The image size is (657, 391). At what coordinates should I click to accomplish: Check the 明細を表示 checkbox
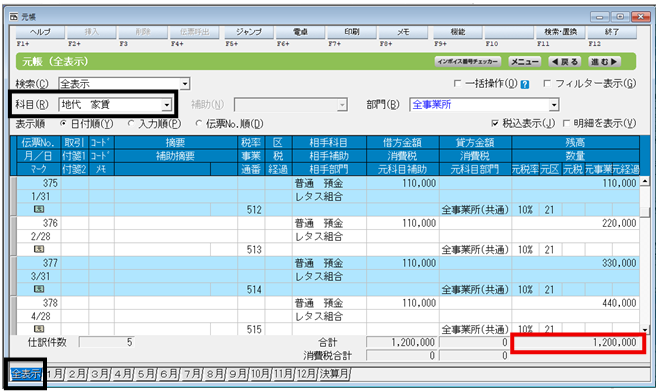[566, 123]
